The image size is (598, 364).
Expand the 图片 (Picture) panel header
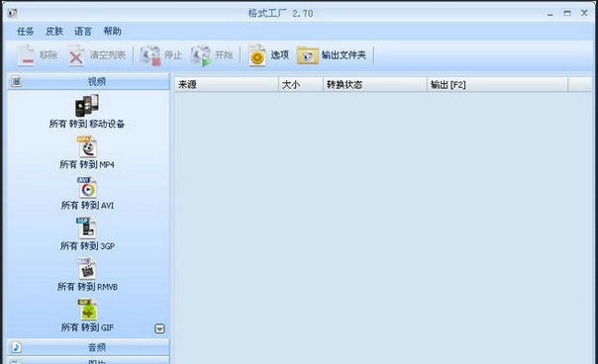click(88, 361)
